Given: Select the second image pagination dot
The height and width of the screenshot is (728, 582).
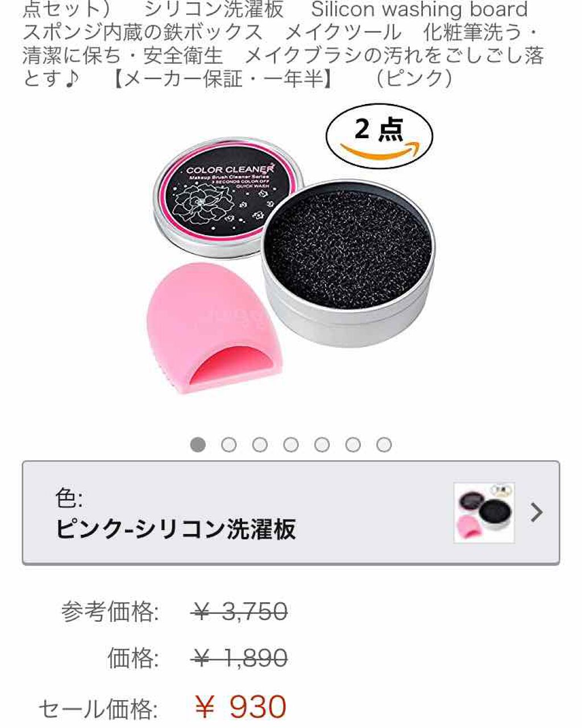Looking at the screenshot, I should 229,444.
